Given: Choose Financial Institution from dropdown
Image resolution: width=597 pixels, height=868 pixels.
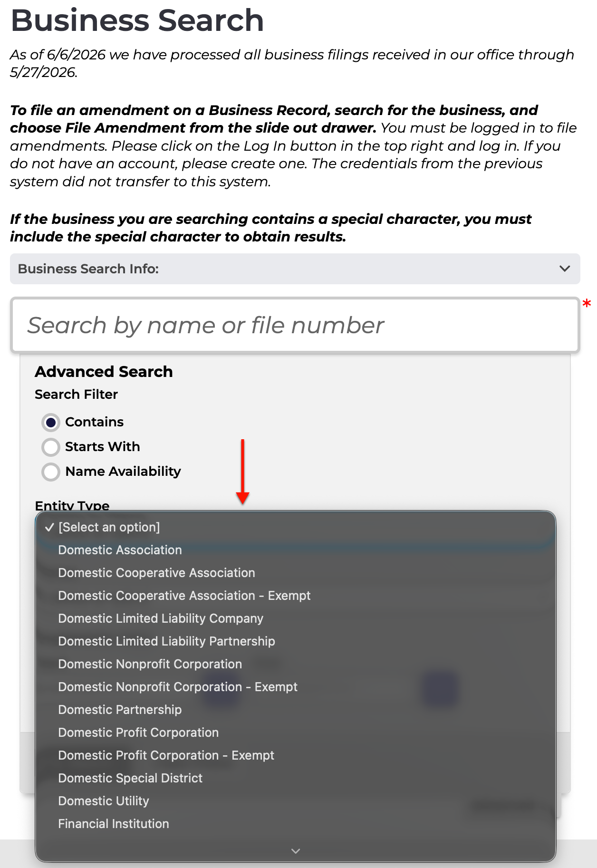Looking at the screenshot, I should click(296, 824).
